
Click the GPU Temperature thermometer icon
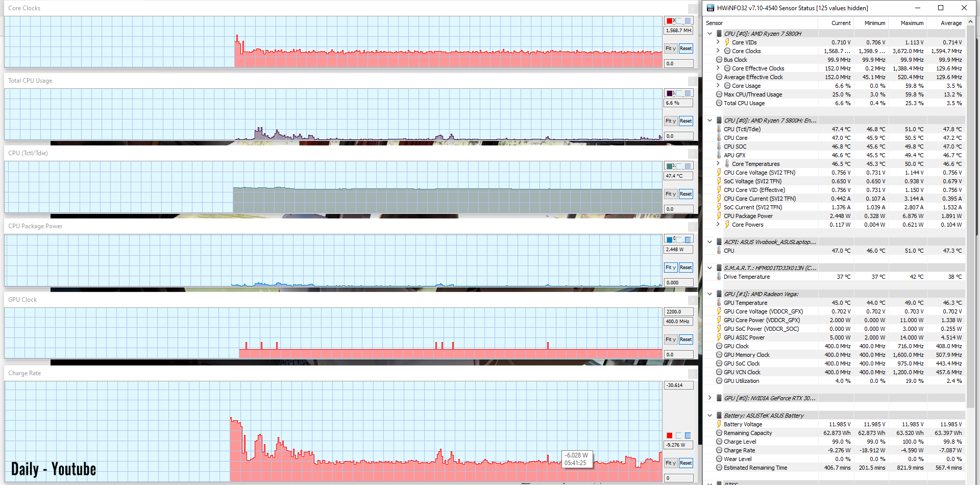[719, 303]
